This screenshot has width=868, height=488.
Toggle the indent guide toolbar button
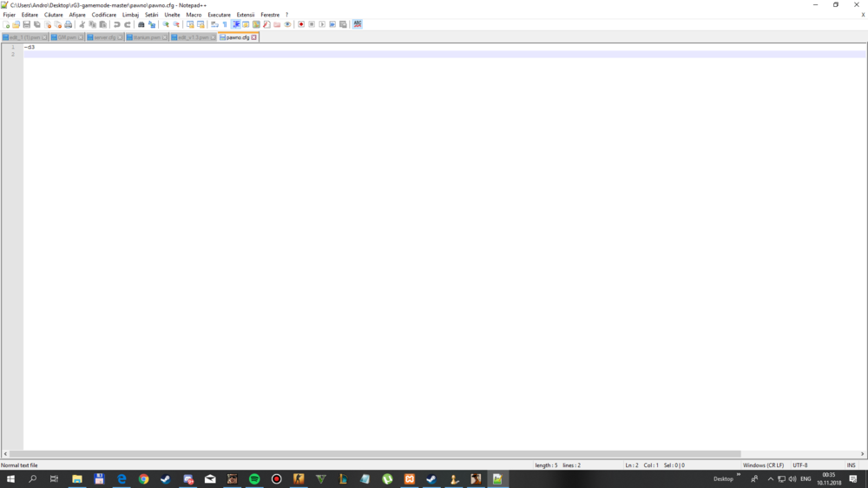(235, 24)
